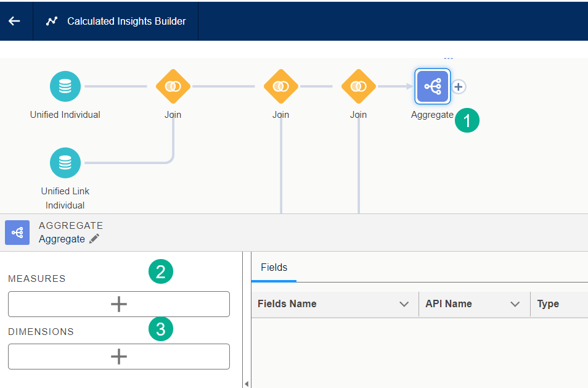
Task: Collapse the left panel using the small arrow
Action: [x=247, y=384]
